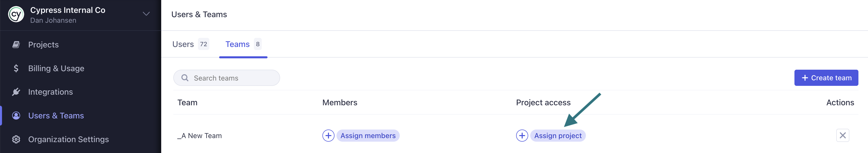This screenshot has height=153, width=868.
Task: Click the plus icon beside Assign project
Action: click(x=522, y=135)
